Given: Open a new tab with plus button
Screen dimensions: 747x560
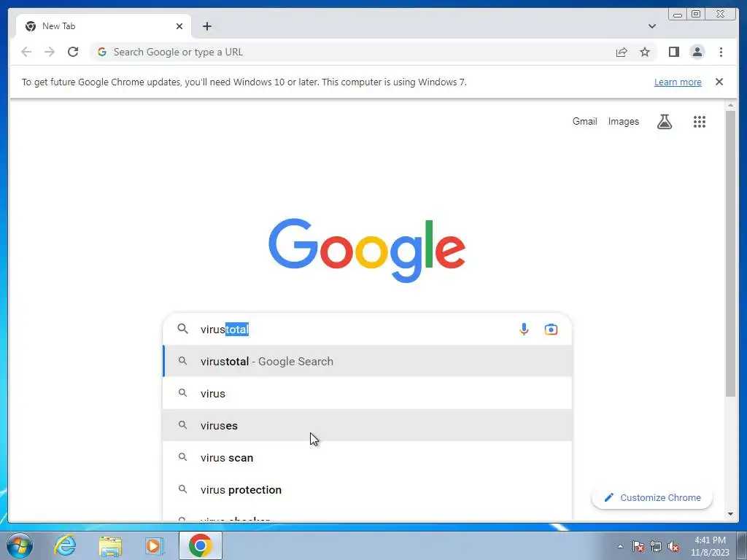Looking at the screenshot, I should (x=206, y=26).
